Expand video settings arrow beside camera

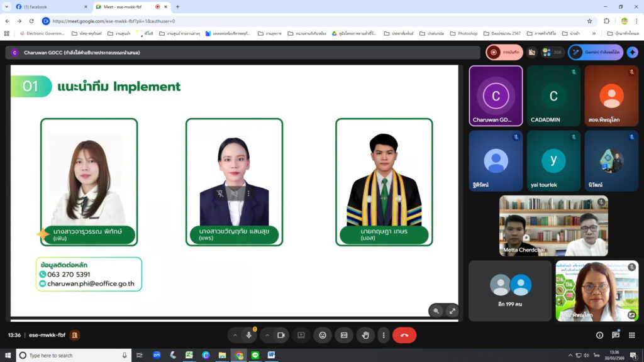(267, 336)
